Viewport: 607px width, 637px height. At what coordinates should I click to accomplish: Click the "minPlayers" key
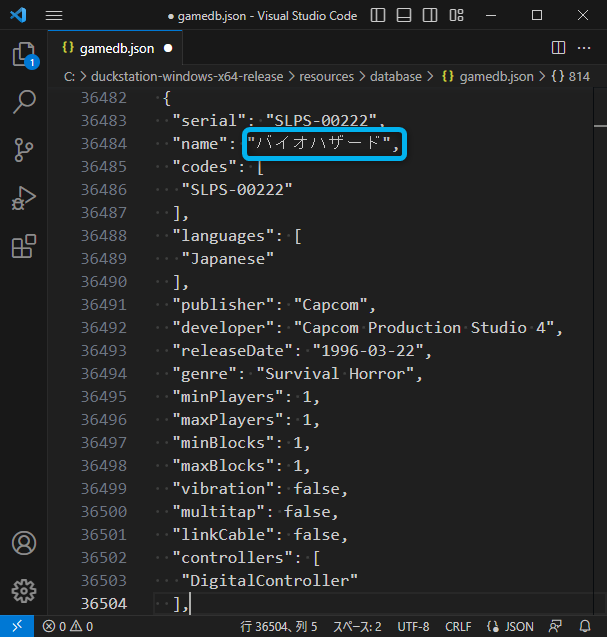[x=228, y=397]
